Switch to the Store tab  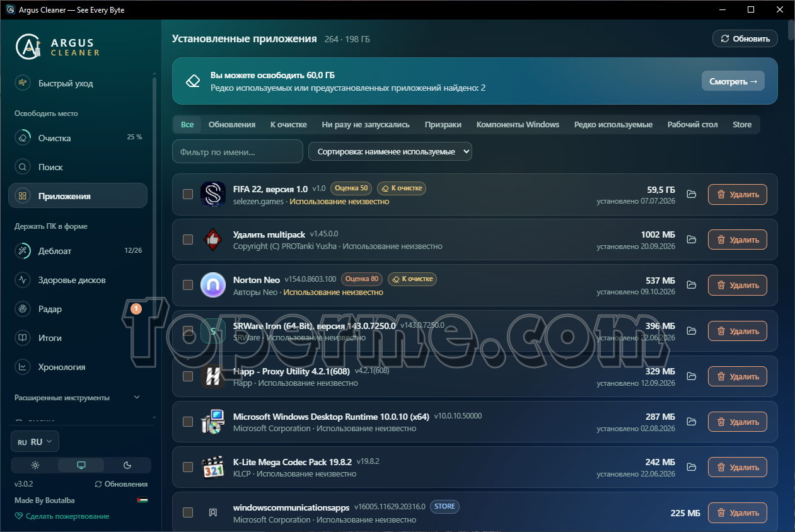(x=742, y=124)
